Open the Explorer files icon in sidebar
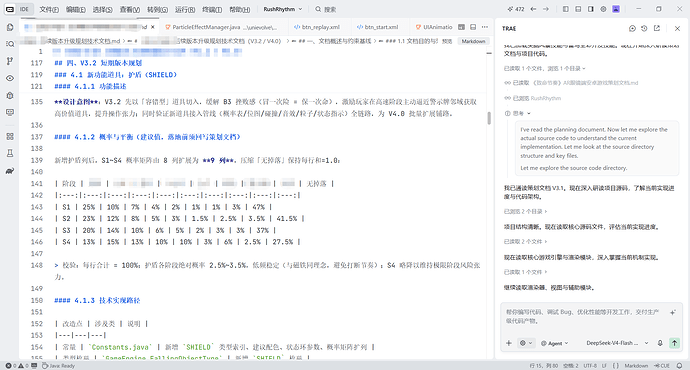The width and height of the screenshot is (690, 370). [x=10, y=27]
